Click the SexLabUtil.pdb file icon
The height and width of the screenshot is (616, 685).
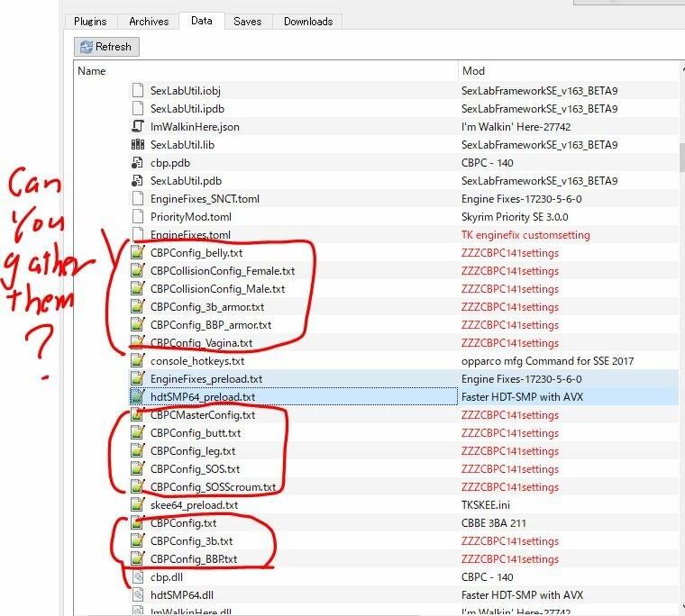pos(138,180)
